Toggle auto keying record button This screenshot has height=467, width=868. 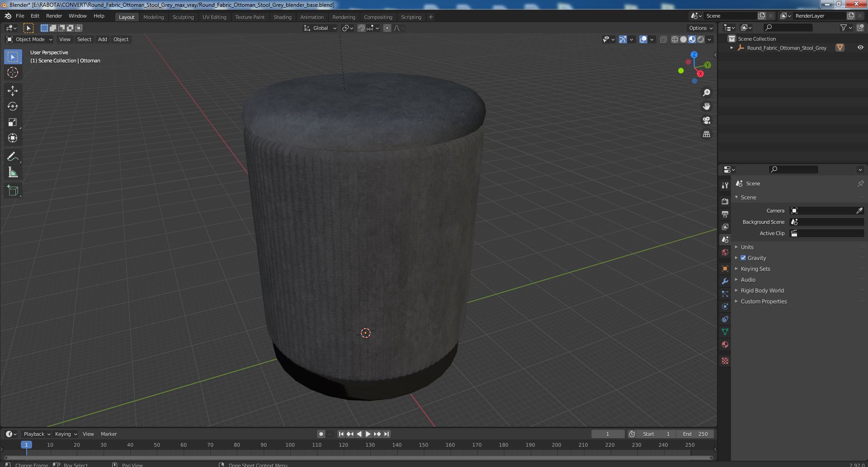[x=321, y=434]
